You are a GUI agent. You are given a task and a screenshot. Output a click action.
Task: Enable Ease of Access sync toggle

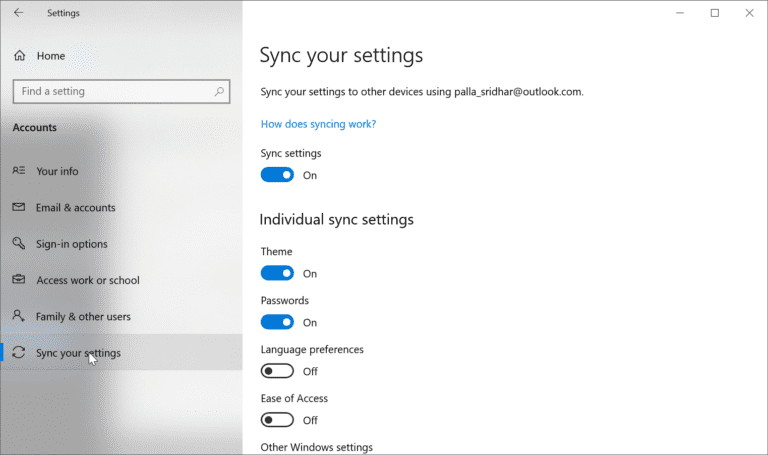tap(277, 420)
